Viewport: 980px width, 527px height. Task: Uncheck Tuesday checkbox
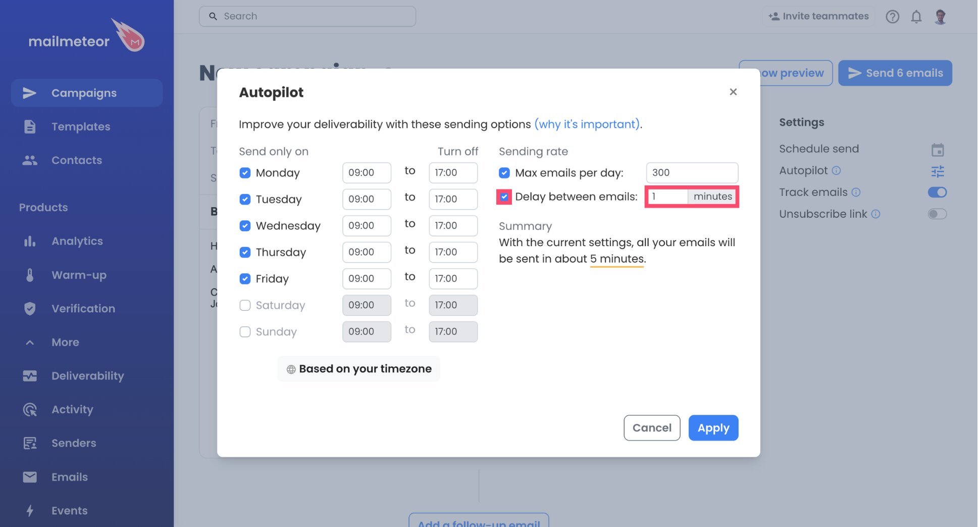[245, 199]
